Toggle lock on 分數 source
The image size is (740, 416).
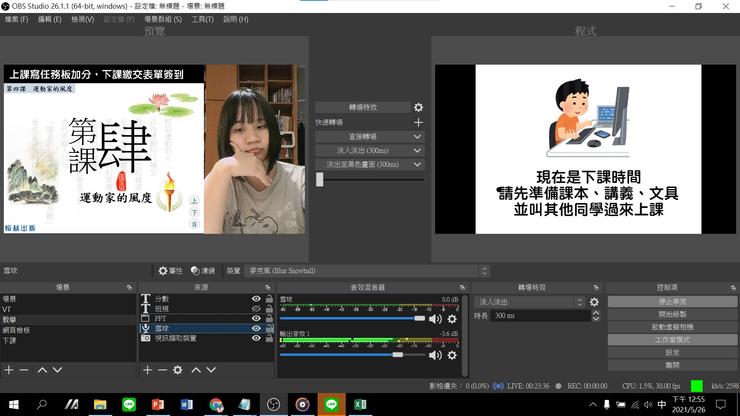[269, 298]
